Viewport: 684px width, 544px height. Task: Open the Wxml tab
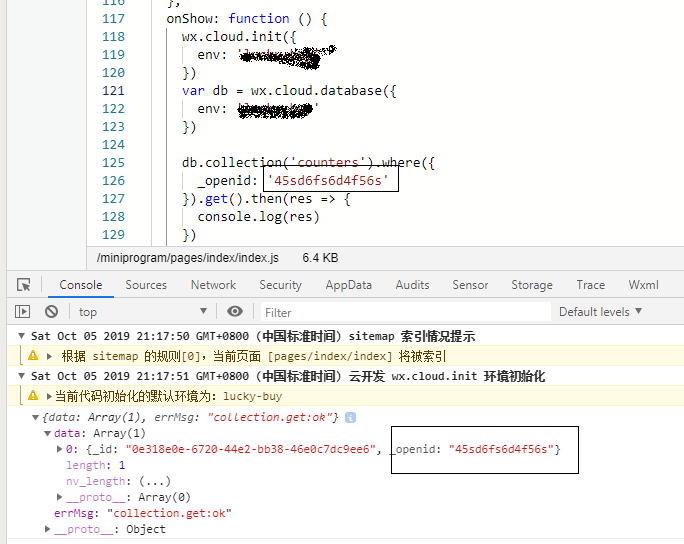point(643,285)
